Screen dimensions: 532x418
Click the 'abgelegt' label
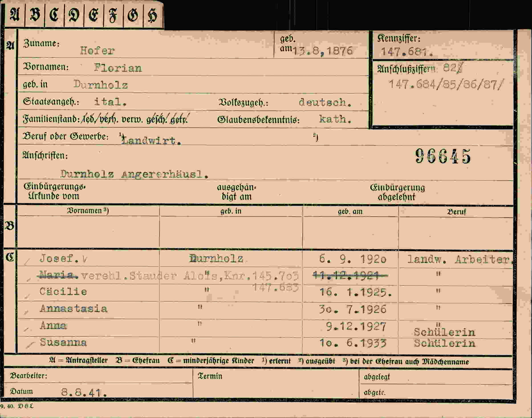(x=377, y=377)
